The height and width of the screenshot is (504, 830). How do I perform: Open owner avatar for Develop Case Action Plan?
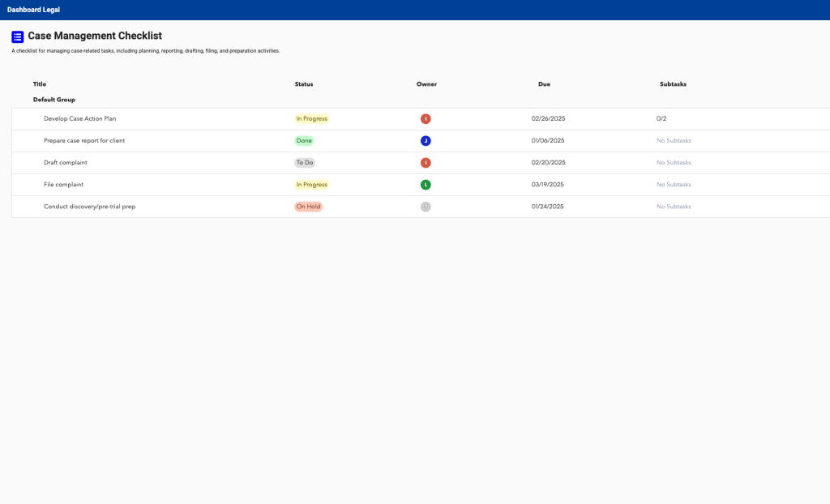tap(426, 118)
